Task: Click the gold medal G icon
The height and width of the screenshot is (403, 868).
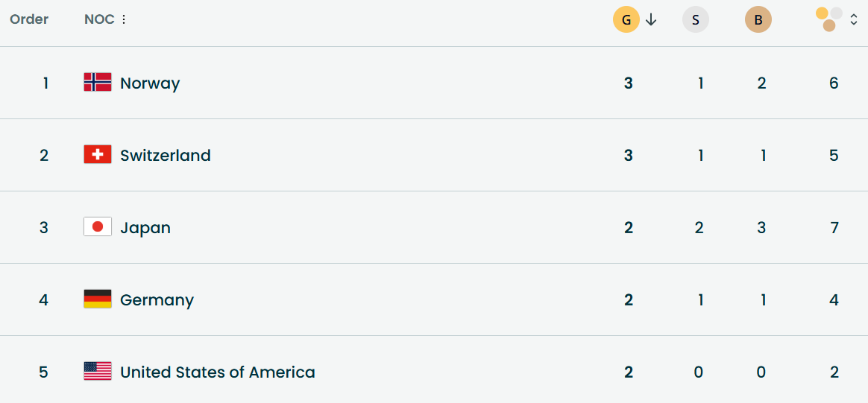Action: (626, 20)
